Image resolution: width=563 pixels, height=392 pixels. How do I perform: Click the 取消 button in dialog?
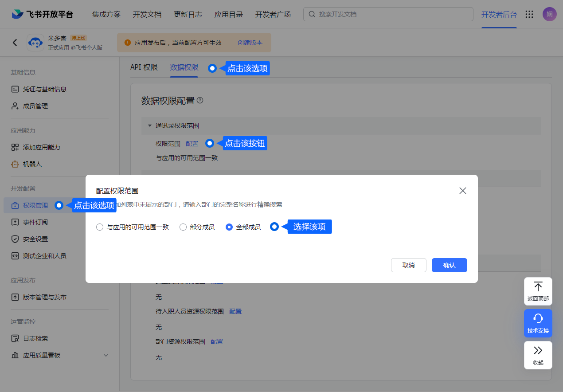[x=408, y=265]
